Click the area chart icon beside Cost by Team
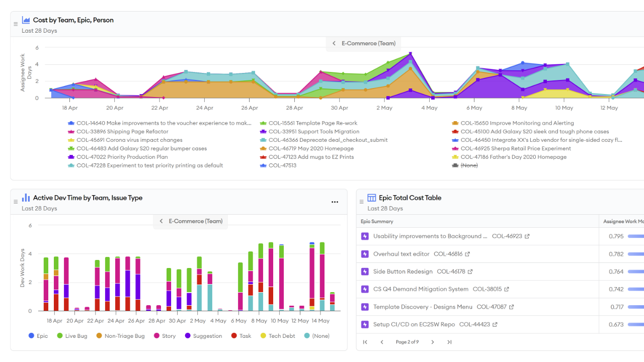644x362 pixels. tap(26, 20)
